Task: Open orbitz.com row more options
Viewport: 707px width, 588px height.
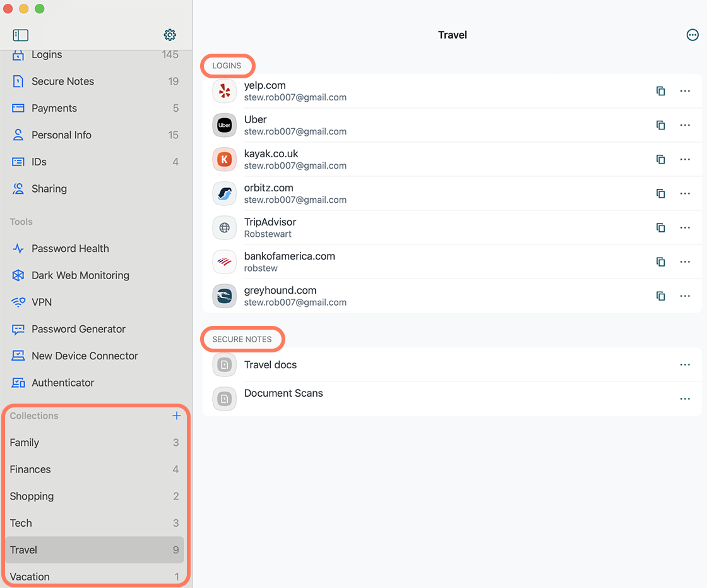Action: tap(684, 194)
